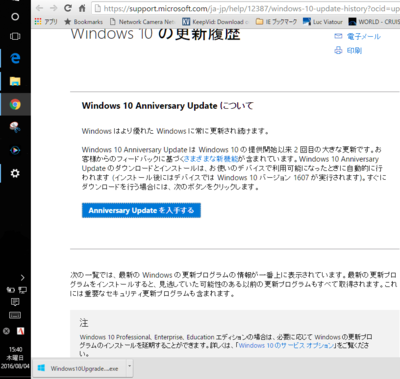Open Microsoft Edge from the taskbar

click(15, 58)
